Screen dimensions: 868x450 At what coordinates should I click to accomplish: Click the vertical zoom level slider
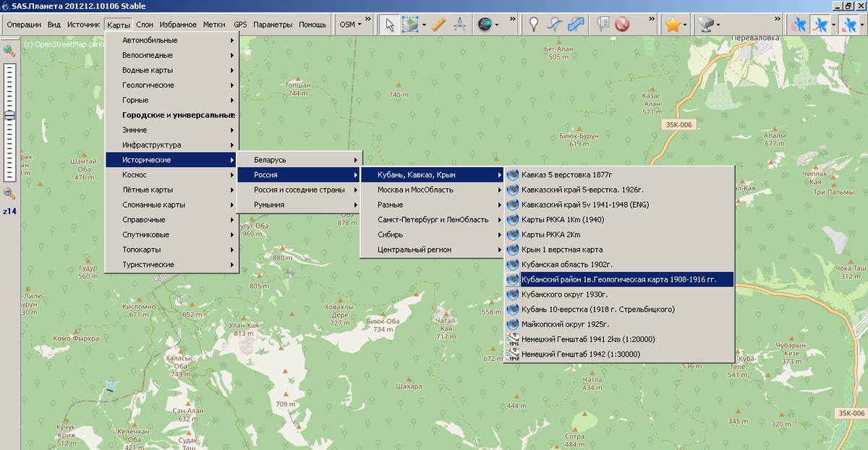click(9, 122)
